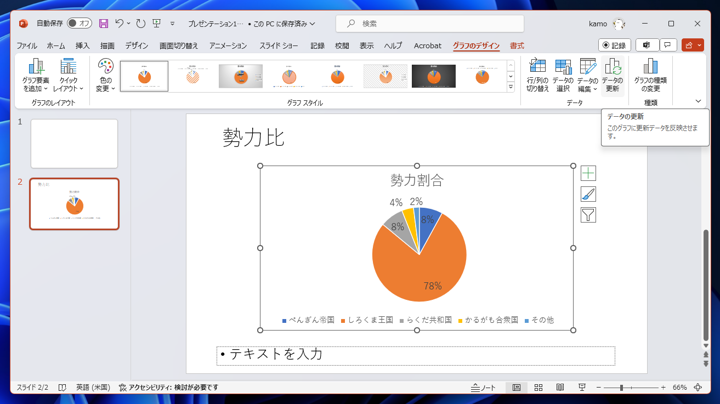Click the Chart Filters funnel button

coord(588,215)
